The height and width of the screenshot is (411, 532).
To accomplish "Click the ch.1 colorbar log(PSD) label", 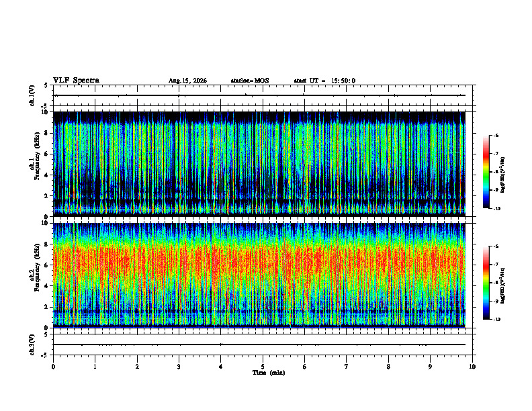I will click(503, 175).
